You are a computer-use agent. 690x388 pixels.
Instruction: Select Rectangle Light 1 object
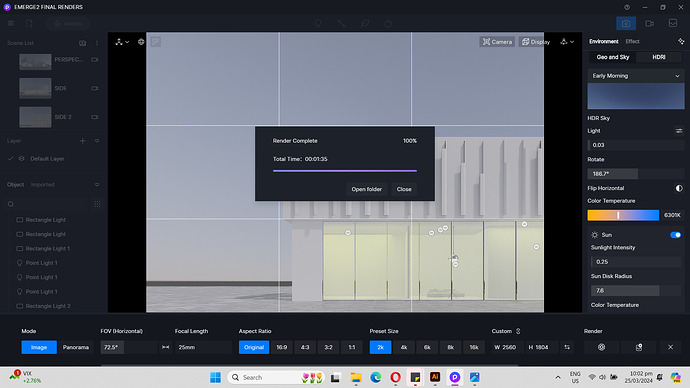click(47, 249)
